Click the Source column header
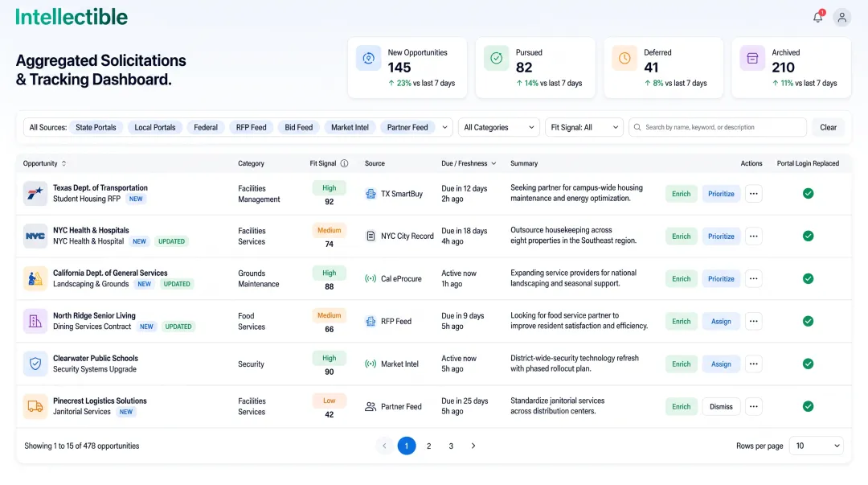868x485 pixels. pyautogui.click(x=375, y=163)
